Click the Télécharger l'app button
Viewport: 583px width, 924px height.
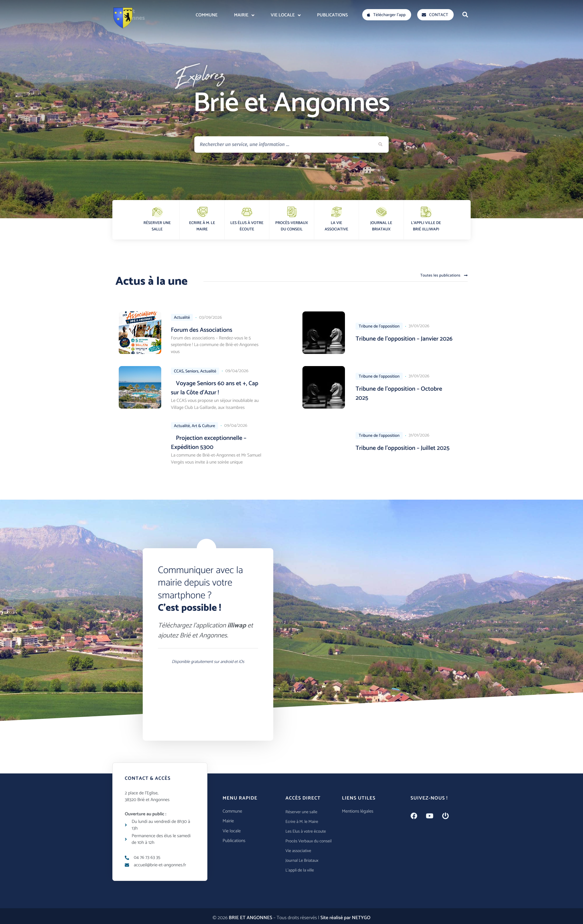tap(387, 15)
